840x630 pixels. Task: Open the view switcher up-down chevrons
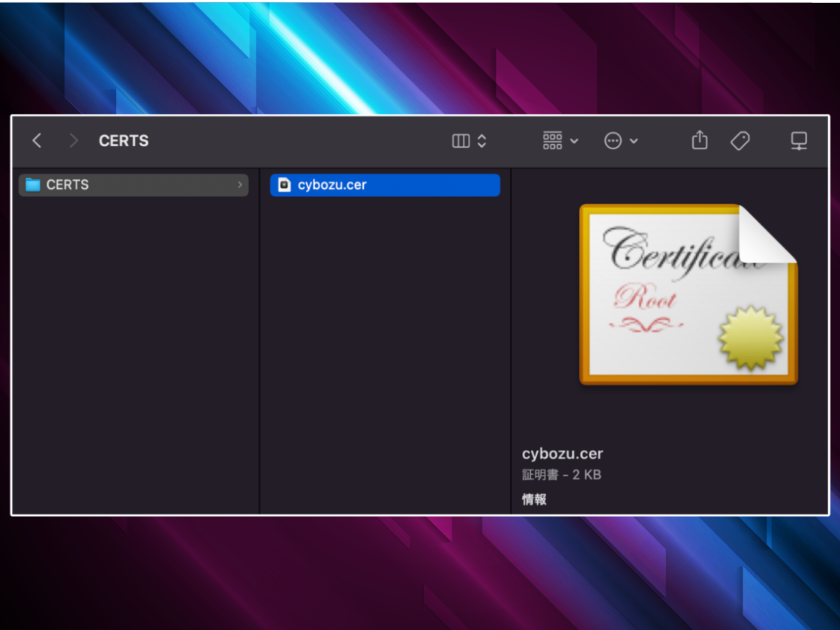click(x=482, y=141)
